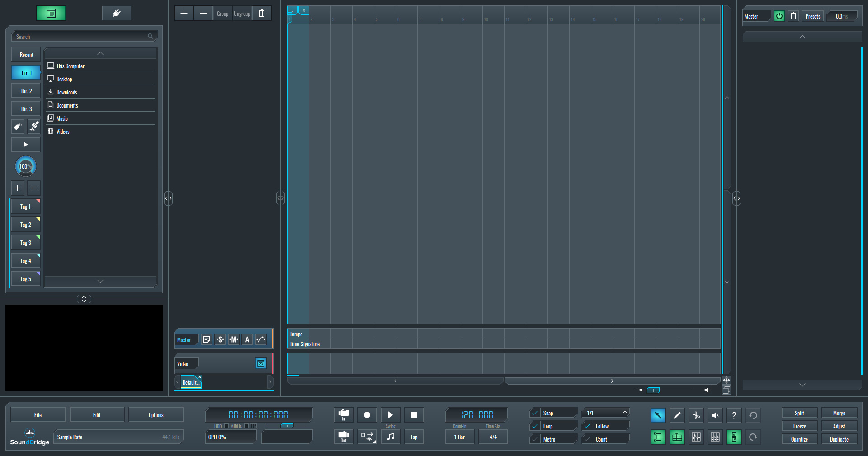Toggle the Snap checkbox
This screenshot has height=456, width=868.
tap(535, 413)
